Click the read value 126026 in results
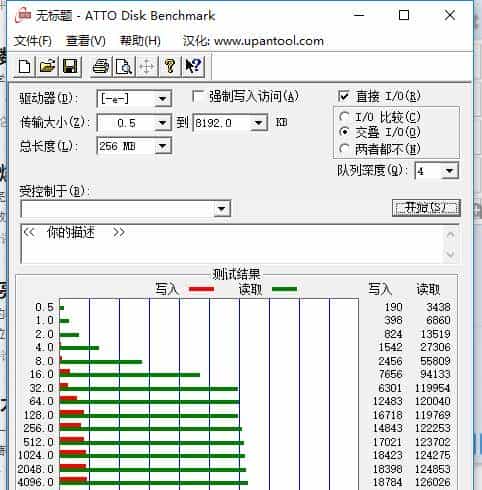Viewport: 482px width, 490px height. click(x=433, y=482)
